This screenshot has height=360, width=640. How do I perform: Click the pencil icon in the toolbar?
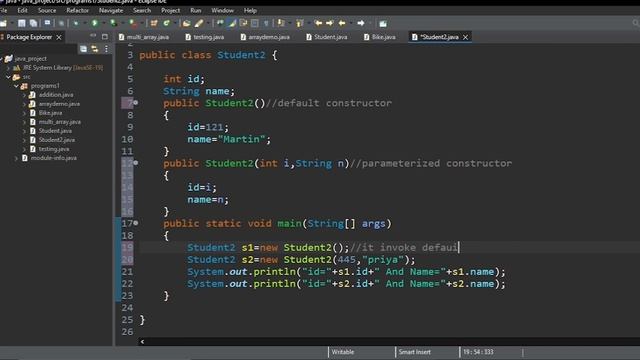click(x=199, y=23)
